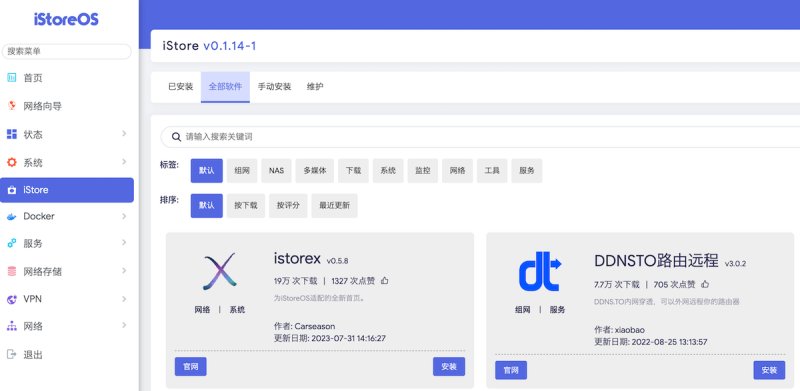Click the v0.1.14-1 version text
800x391 pixels.
coord(230,46)
